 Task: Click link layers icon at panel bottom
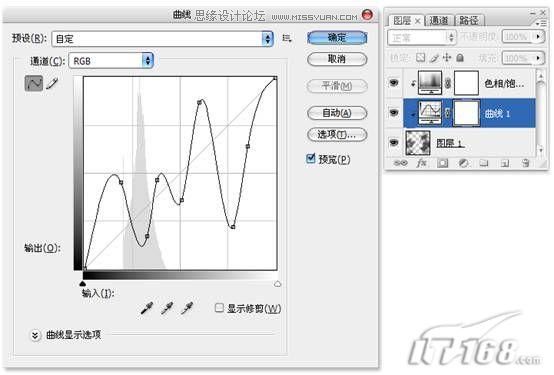pos(400,163)
